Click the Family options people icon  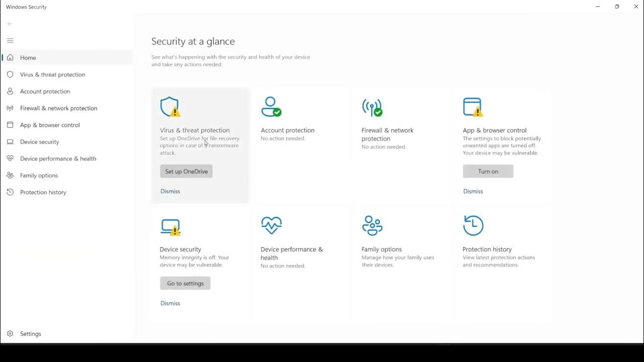pos(372,225)
